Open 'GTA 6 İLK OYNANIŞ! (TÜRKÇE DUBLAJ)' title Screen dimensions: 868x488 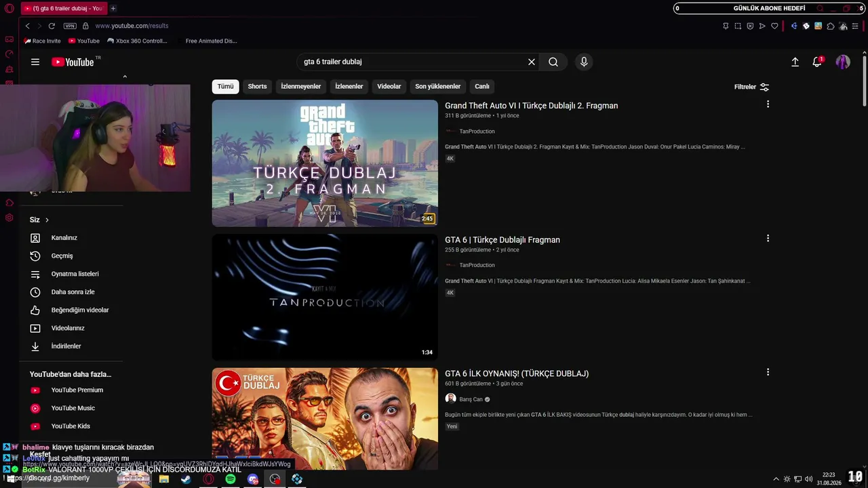pos(517,373)
